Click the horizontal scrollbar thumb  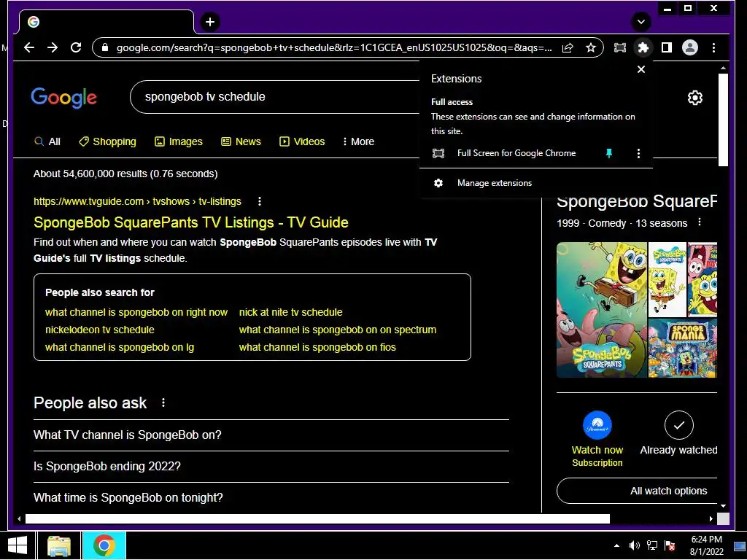pyautogui.click(x=317, y=518)
